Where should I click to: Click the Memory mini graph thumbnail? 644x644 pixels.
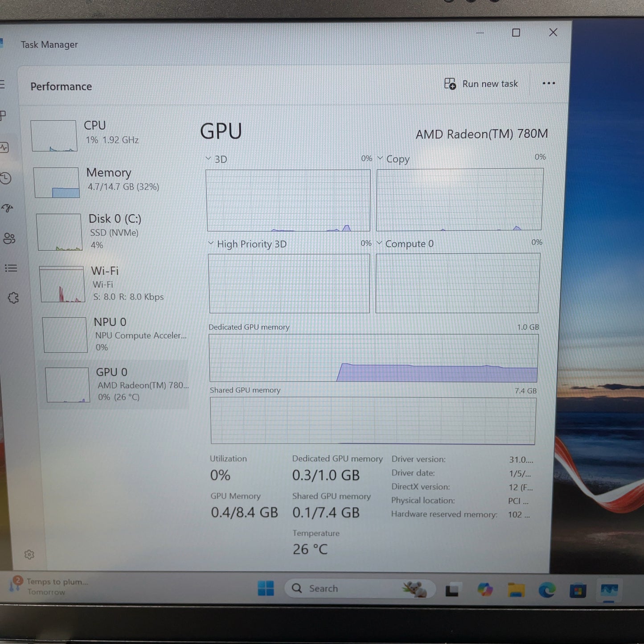tap(57, 182)
